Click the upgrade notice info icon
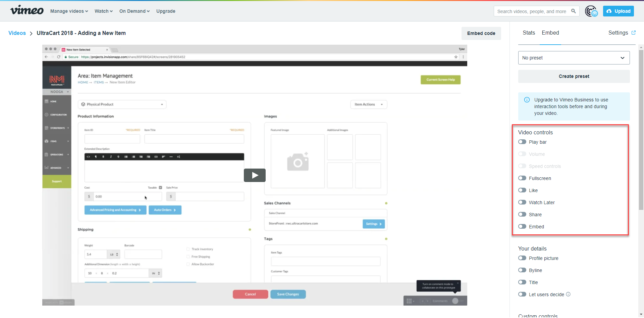Viewport: 644px width, 318px height. pos(527,100)
